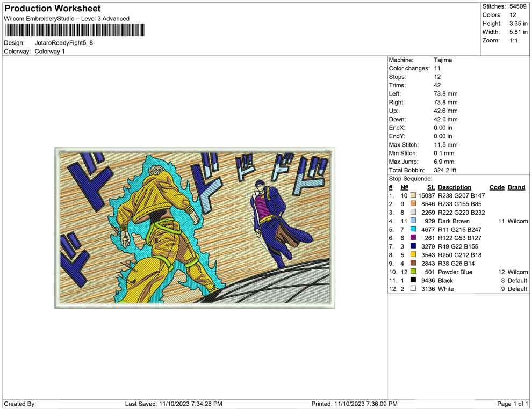Click the 'Brand' column header
This screenshot has height=409, width=532.
pyautogui.click(x=516, y=187)
